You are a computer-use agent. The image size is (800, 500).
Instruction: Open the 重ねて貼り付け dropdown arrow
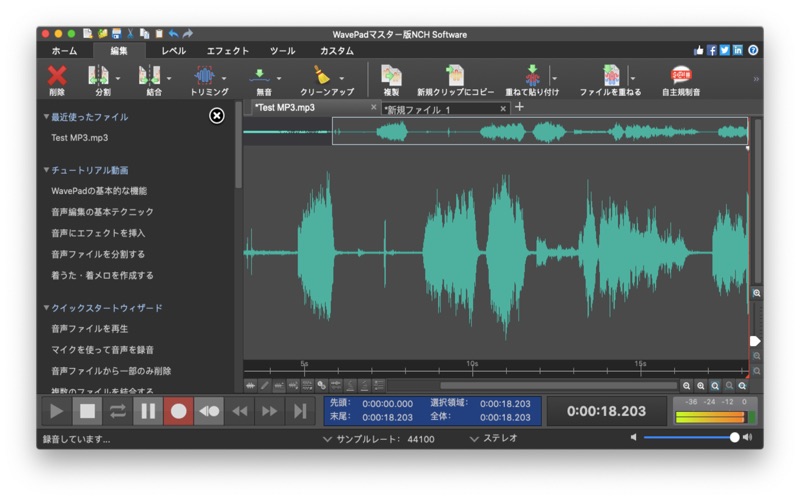tap(554, 78)
